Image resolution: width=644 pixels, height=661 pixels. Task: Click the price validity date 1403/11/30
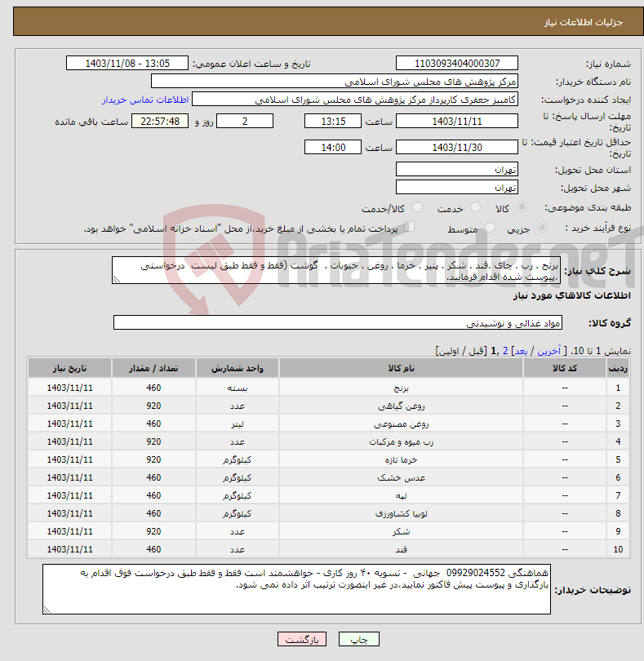point(457,147)
